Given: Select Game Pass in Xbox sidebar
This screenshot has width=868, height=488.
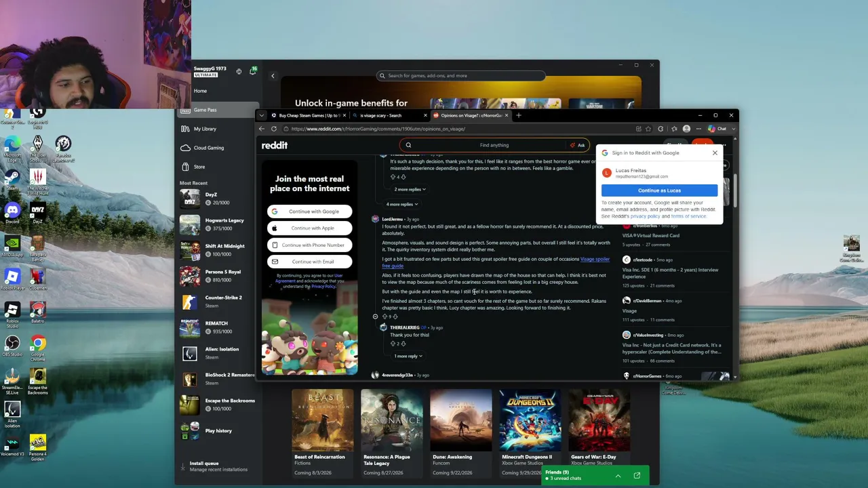Looking at the screenshot, I should 218,110.
